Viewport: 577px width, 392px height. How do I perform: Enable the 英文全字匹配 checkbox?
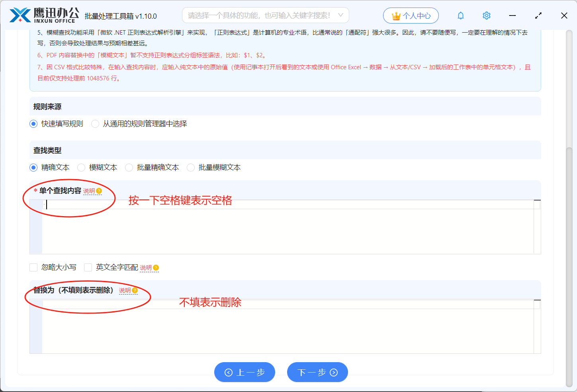(88, 267)
